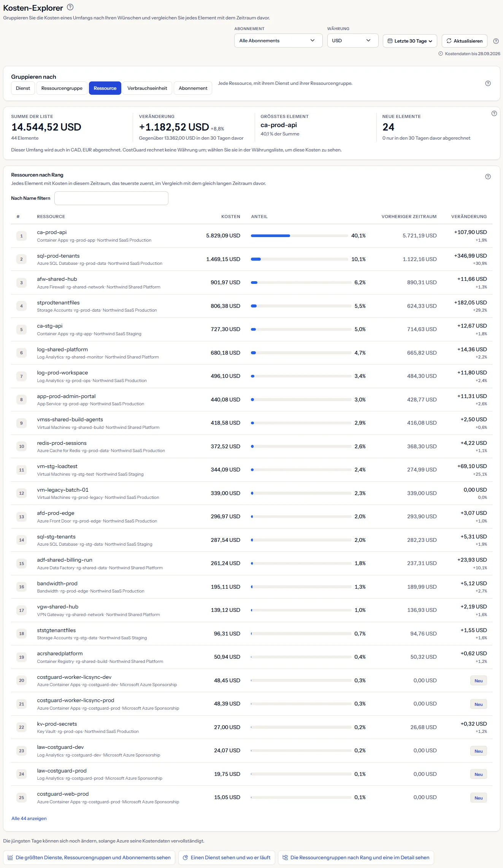Group by Verbrauchseinheit
The width and height of the screenshot is (503, 868).
pos(147,88)
